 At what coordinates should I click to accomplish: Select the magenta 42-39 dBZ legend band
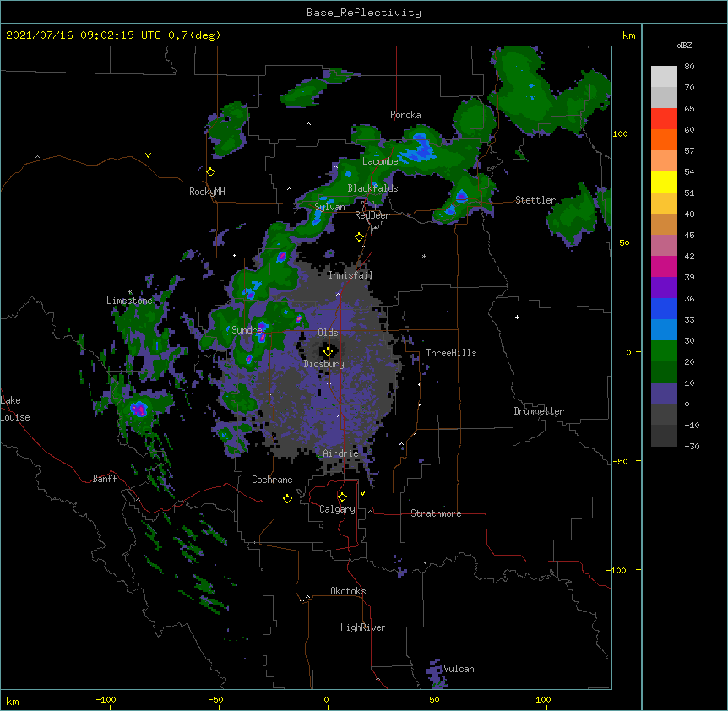664,266
